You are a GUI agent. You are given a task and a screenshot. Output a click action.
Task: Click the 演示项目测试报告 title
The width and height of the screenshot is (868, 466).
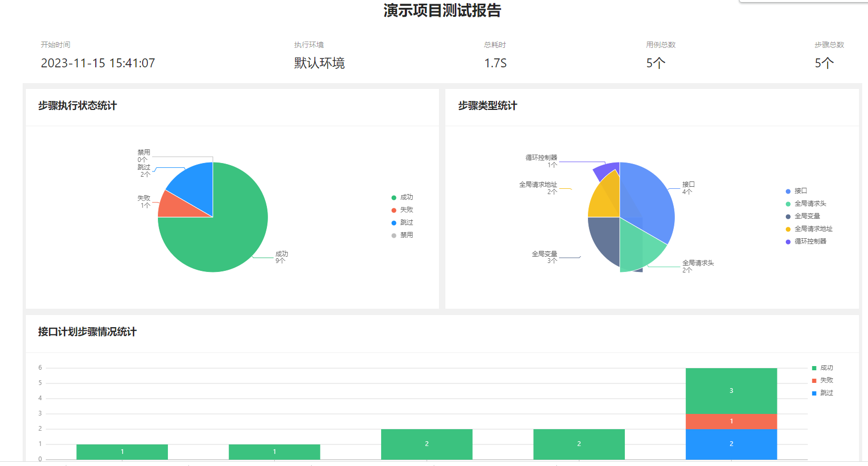click(442, 11)
